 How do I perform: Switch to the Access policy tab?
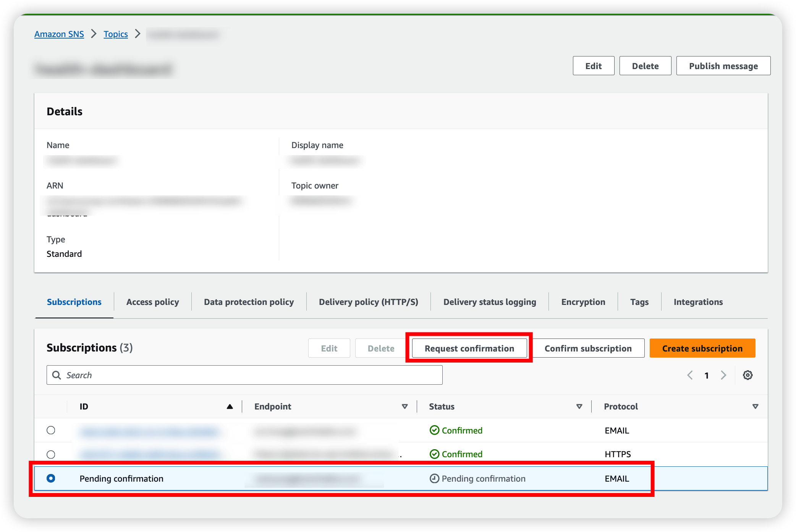pyautogui.click(x=152, y=302)
